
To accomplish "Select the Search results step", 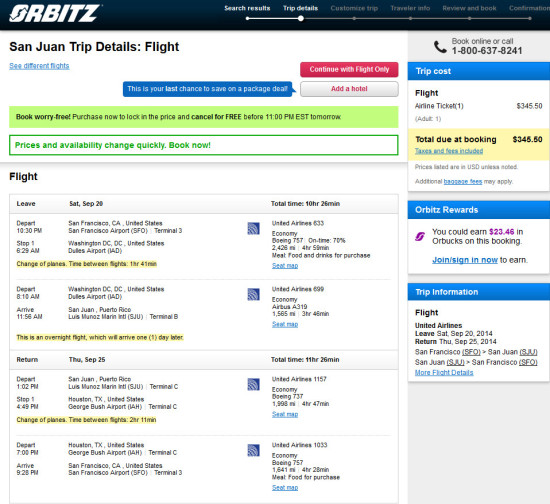I will 247,8.
